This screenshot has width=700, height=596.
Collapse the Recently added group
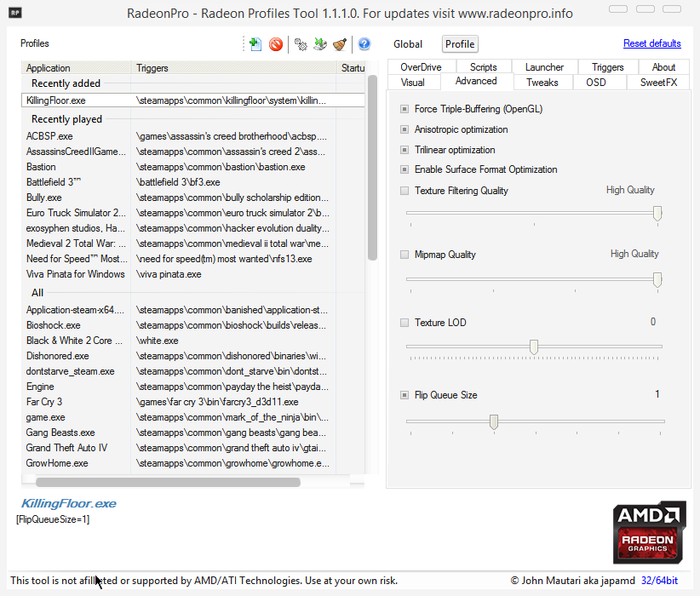(66, 83)
